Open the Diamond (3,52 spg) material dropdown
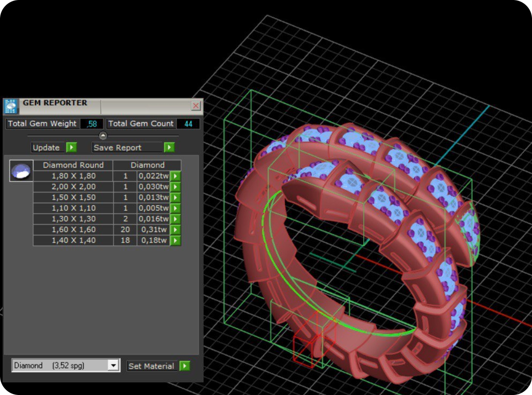 tap(114, 366)
